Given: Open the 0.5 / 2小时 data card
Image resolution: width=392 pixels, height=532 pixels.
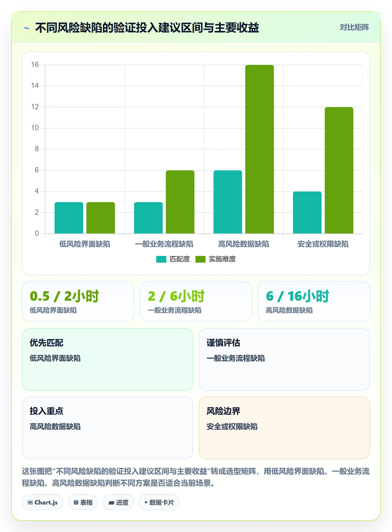Looking at the screenshot, I should [x=78, y=301].
